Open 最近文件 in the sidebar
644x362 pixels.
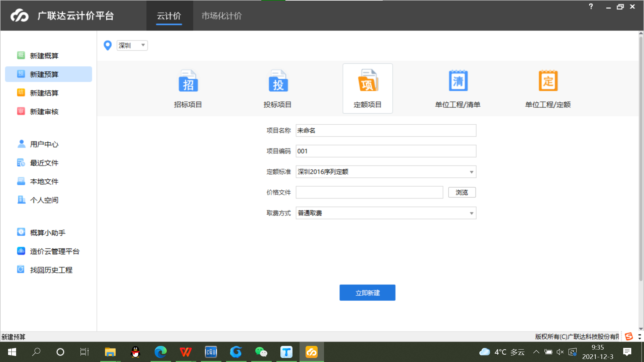44,163
